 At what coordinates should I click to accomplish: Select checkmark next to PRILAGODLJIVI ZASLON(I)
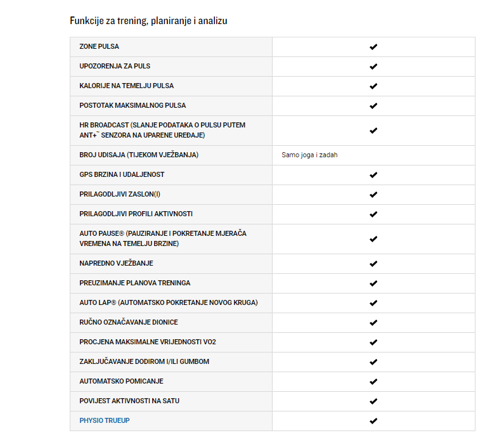coord(373,195)
